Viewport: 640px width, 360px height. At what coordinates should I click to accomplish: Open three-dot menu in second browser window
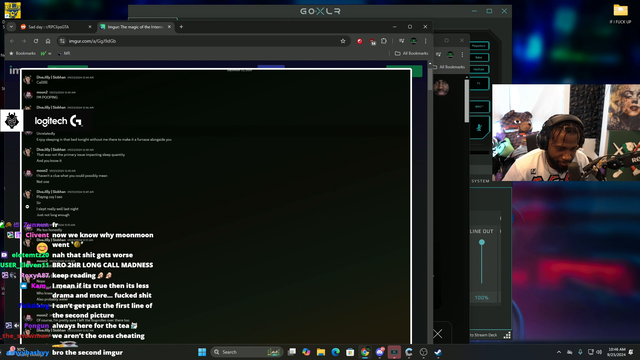click(462, 55)
